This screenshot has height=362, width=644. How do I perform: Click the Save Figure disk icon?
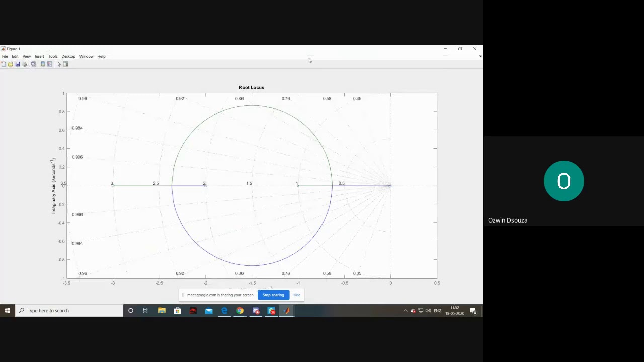(x=18, y=64)
